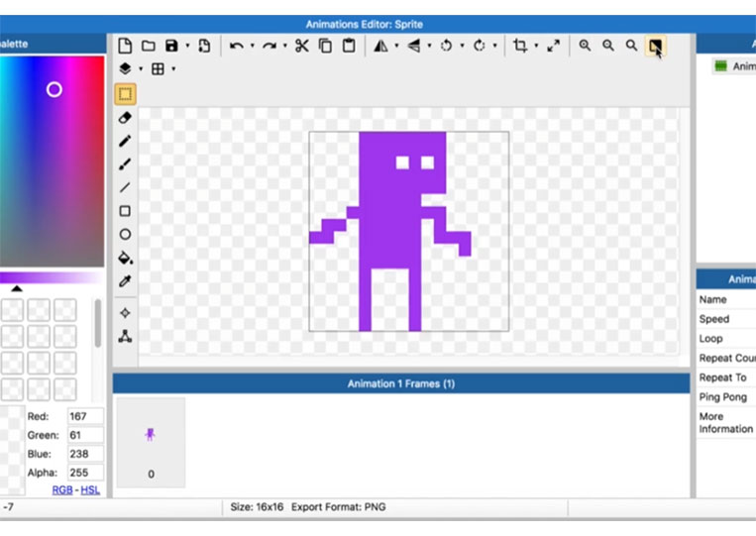Click the Save disk icon

pyautogui.click(x=171, y=46)
